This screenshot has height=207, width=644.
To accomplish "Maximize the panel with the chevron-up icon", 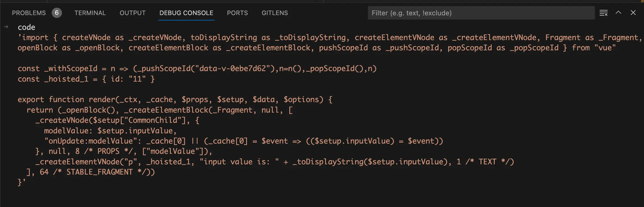I will 618,13.
